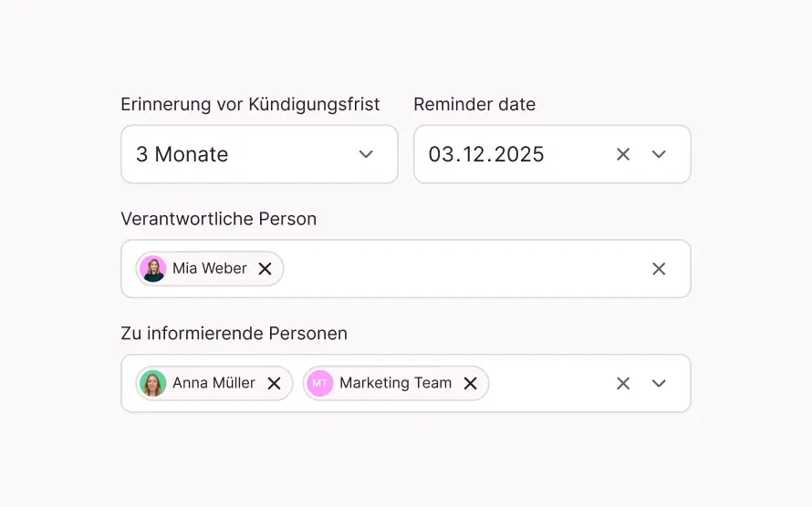Click the pink MT team avatar

tap(319, 384)
